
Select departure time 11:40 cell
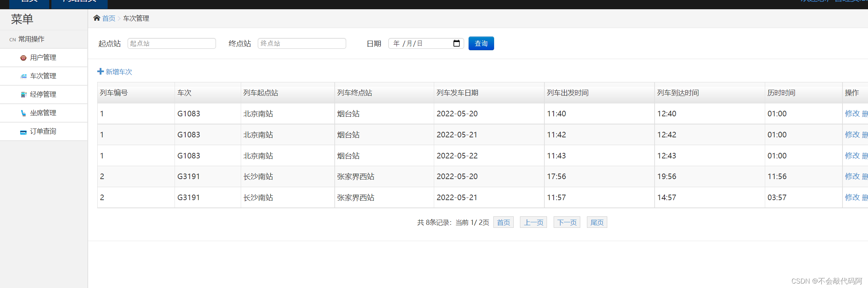[x=599, y=114]
